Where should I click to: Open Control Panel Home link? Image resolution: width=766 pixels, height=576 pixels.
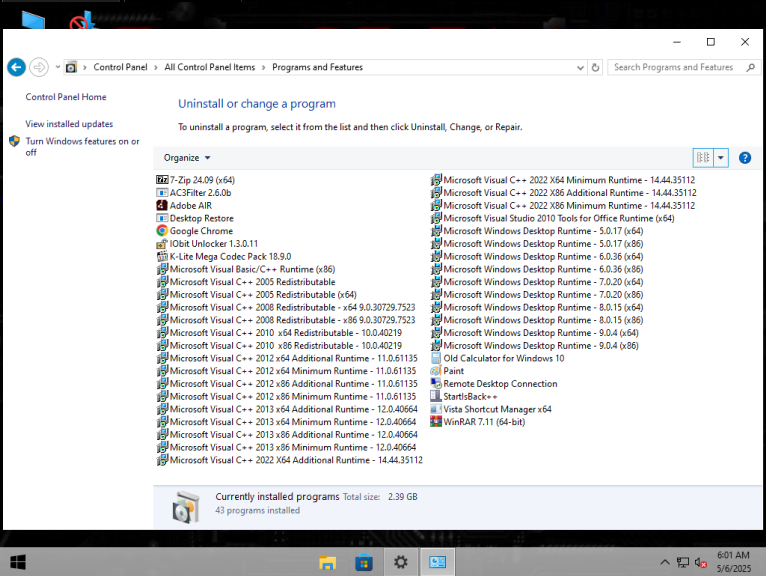(x=66, y=97)
